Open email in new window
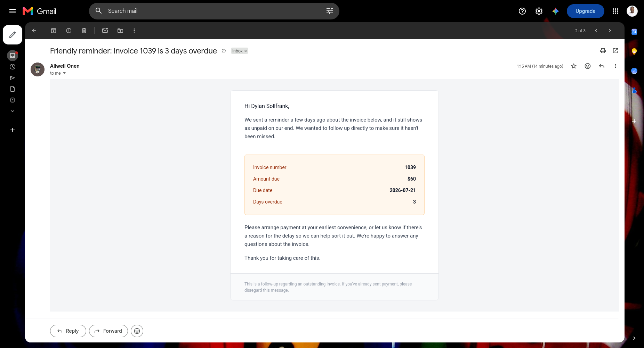Image resolution: width=644 pixels, height=348 pixels. coord(615,51)
